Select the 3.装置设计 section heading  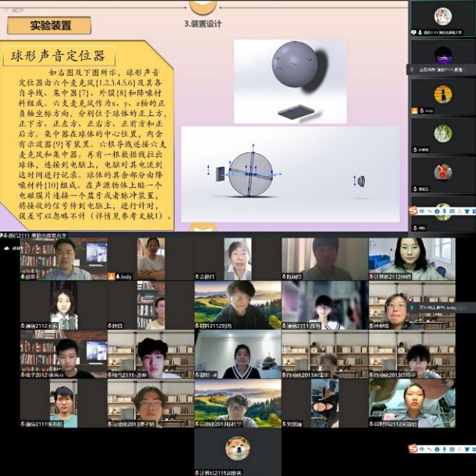click(x=203, y=24)
